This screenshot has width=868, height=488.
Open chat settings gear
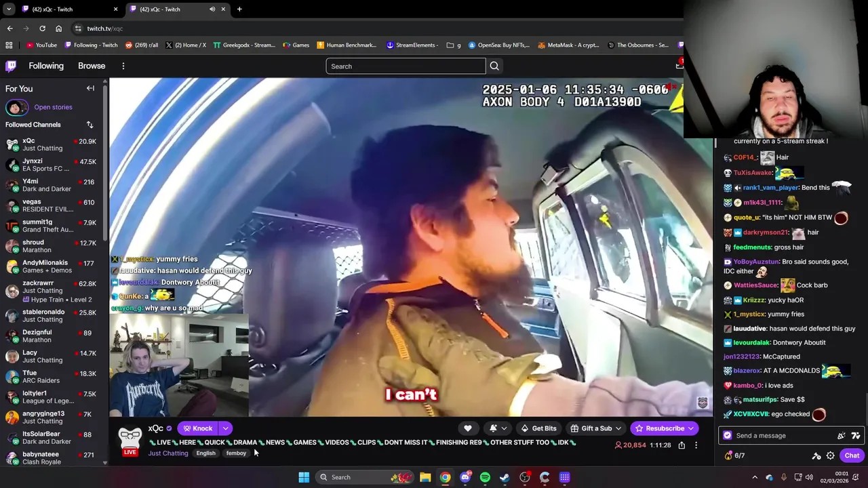pyautogui.click(x=830, y=455)
